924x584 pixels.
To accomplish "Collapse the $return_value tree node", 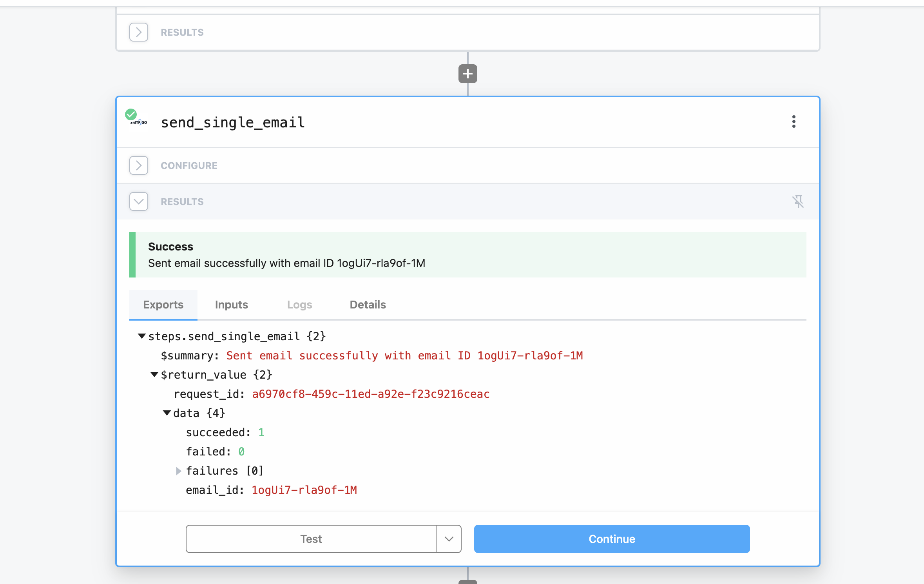I will click(154, 375).
